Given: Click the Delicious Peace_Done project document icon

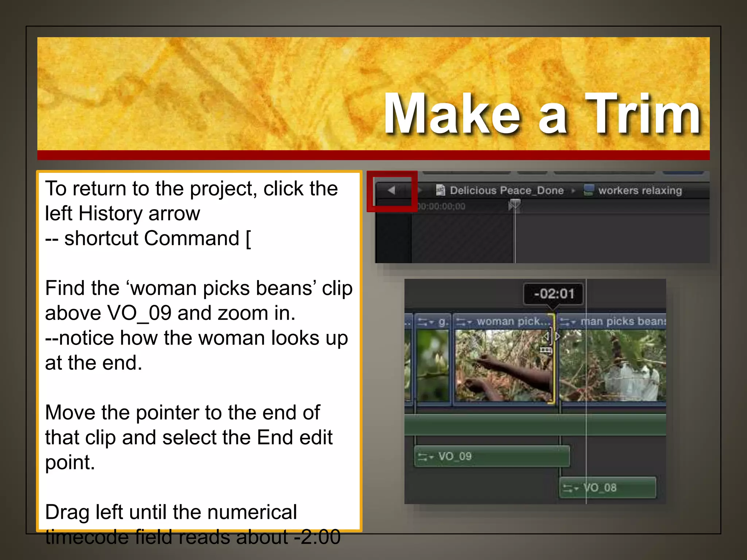Looking at the screenshot, I should (x=441, y=190).
